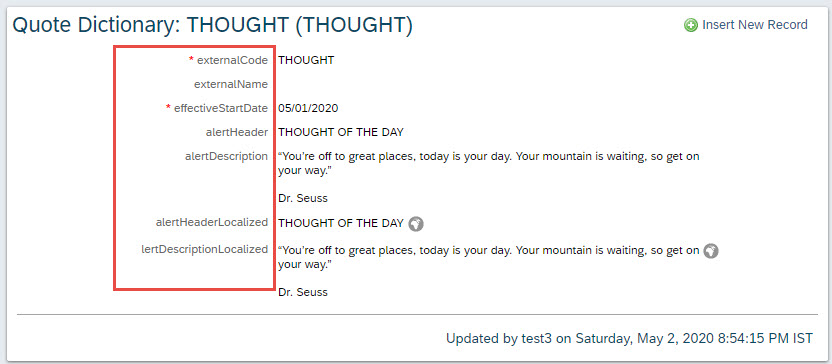Click the Updated by test3 timestamp footer

pyautogui.click(x=629, y=339)
